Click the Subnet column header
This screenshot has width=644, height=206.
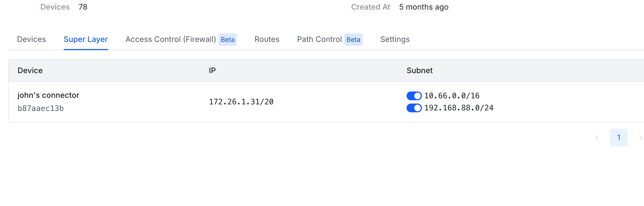coord(419,71)
